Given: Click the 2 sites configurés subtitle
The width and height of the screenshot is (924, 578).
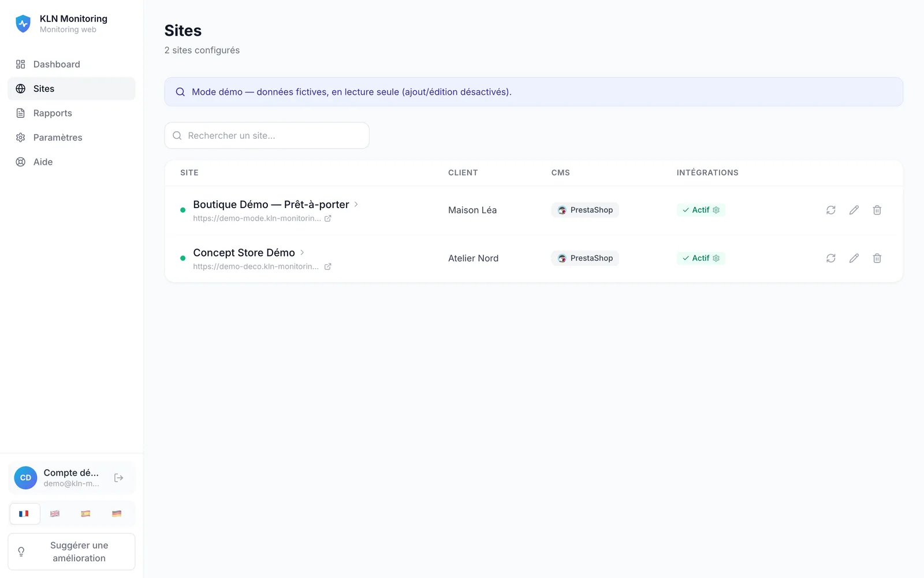Looking at the screenshot, I should tap(202, 50).
